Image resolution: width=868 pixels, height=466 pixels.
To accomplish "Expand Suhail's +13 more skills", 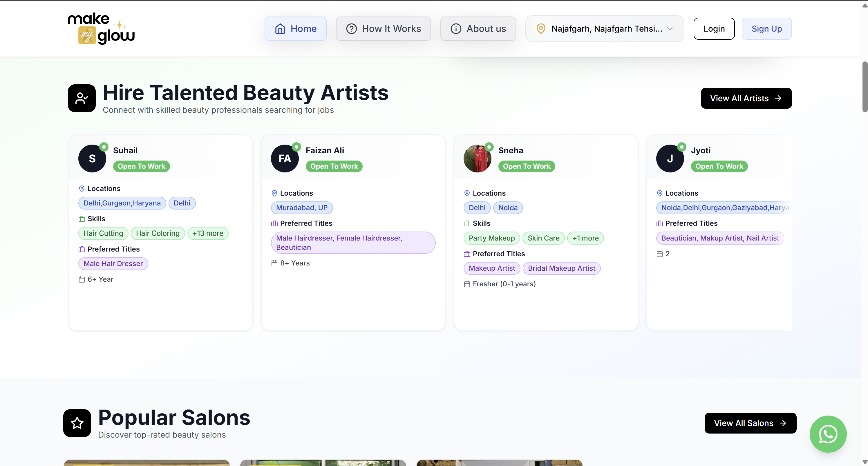I will (x=207, y=233).
